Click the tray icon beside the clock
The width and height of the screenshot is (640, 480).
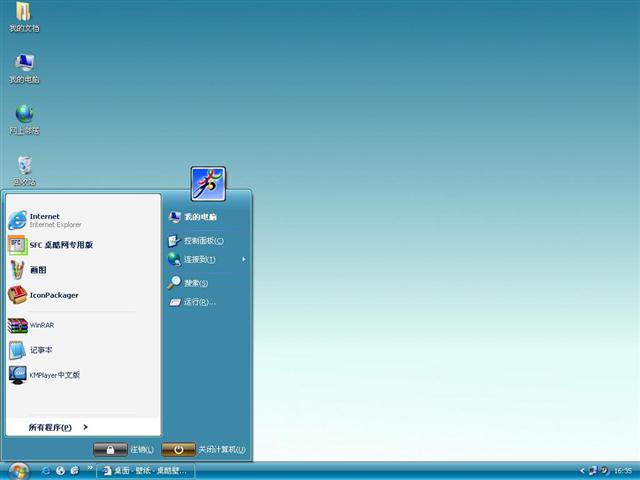(604, 471)
